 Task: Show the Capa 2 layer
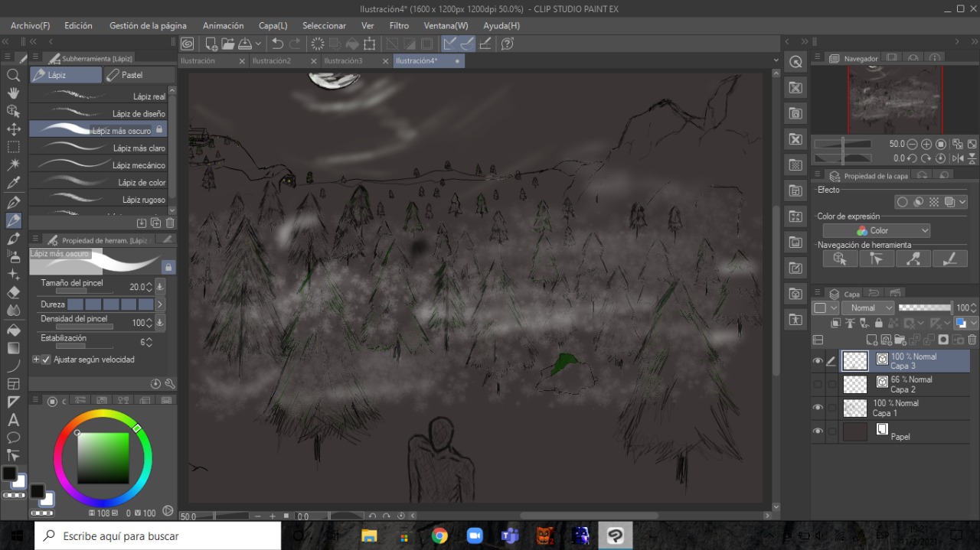(818, 384)
